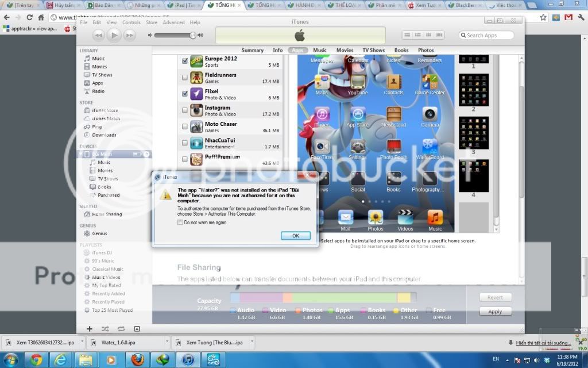588x368 pixels.
Task: Enable 'Do not warn me again' checkbox
Action: (180, 223)
